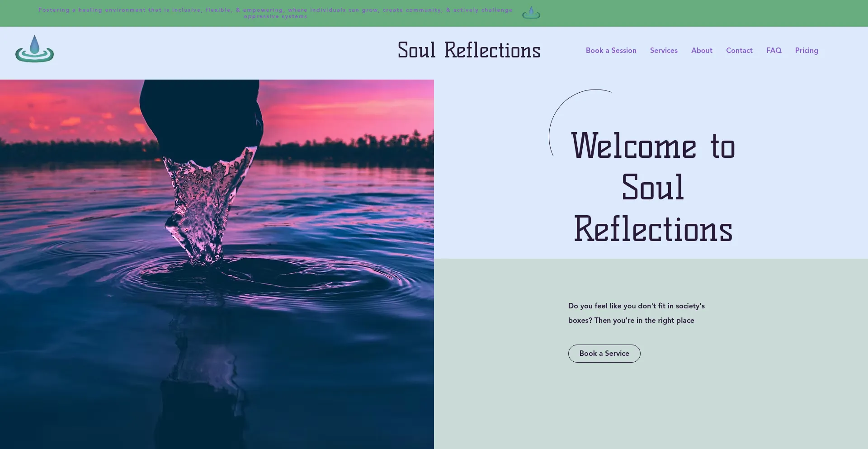Viewport: 868px width, 449px height.
Task: Click the grey-green panel below Book a Service
Action: [x=651, y=407]
